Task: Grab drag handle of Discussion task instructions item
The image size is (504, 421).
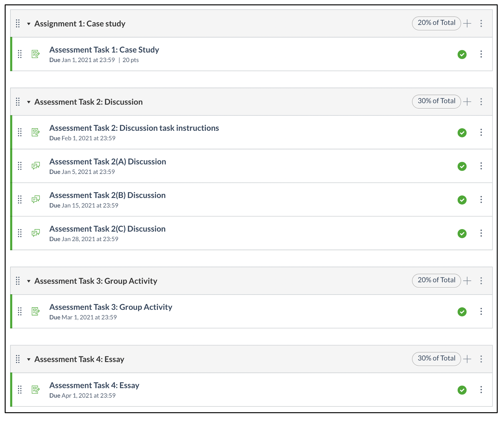Action: pos(20,132)
